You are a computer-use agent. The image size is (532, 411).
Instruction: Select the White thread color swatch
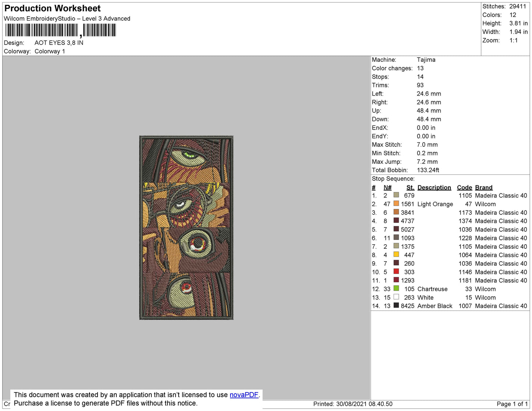396,297
